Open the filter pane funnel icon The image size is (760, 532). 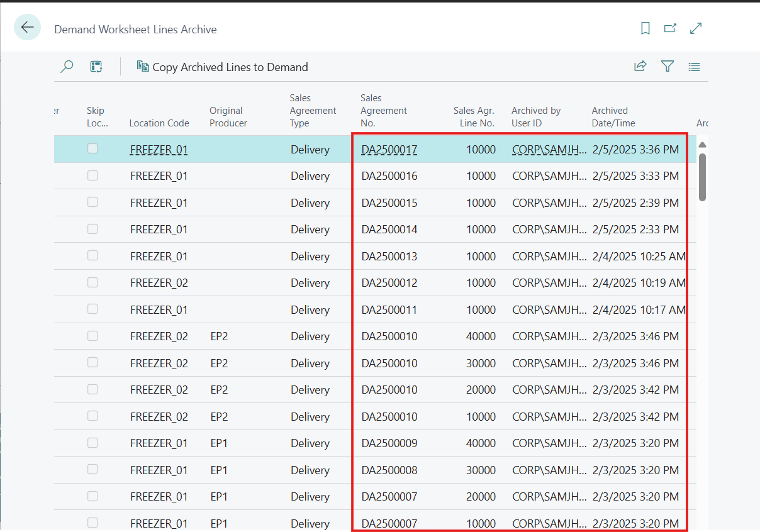coord(668,67)
